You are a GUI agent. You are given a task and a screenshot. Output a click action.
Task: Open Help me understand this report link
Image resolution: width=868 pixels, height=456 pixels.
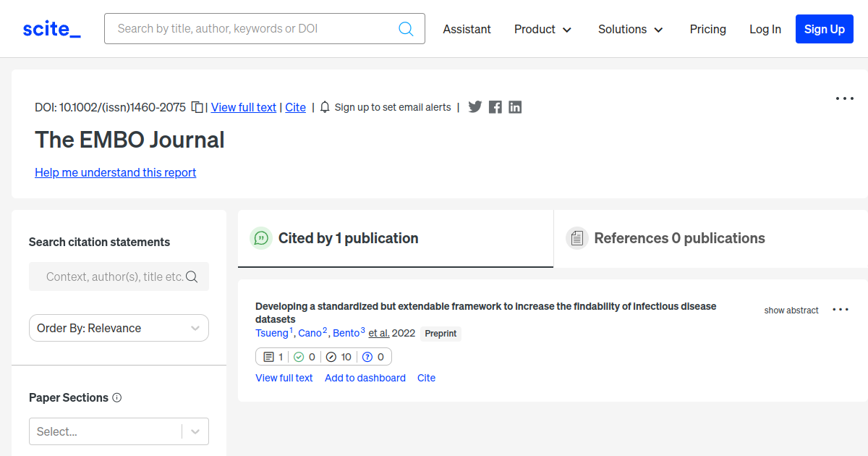click(115, 172)
